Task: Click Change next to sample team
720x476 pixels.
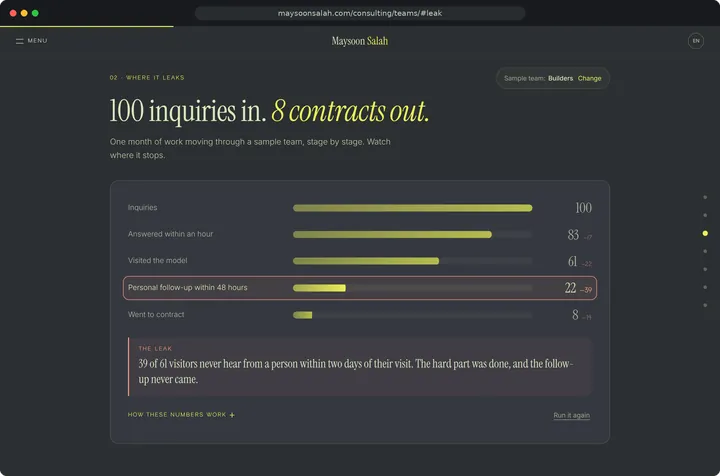Action: tap(589, 78)
